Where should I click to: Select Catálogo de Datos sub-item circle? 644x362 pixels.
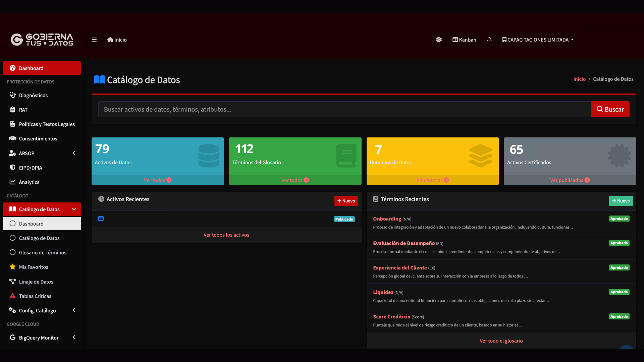coord(39,238)
